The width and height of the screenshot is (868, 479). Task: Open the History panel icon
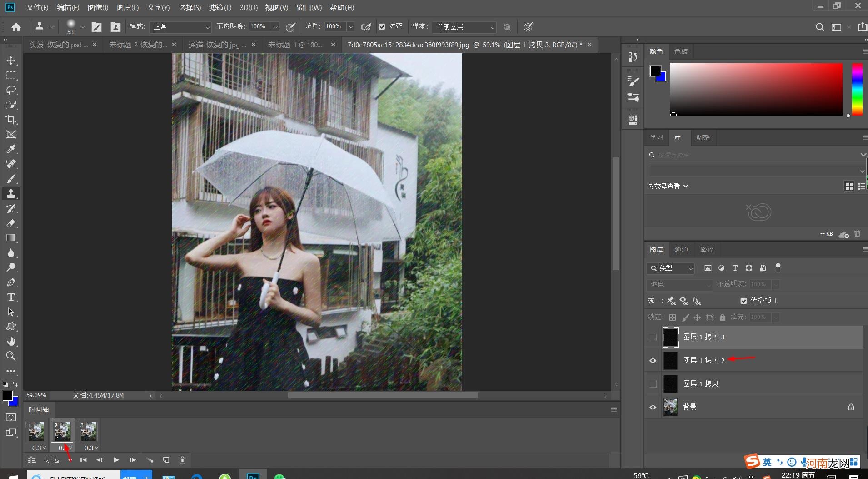click(x=633, y=57)
